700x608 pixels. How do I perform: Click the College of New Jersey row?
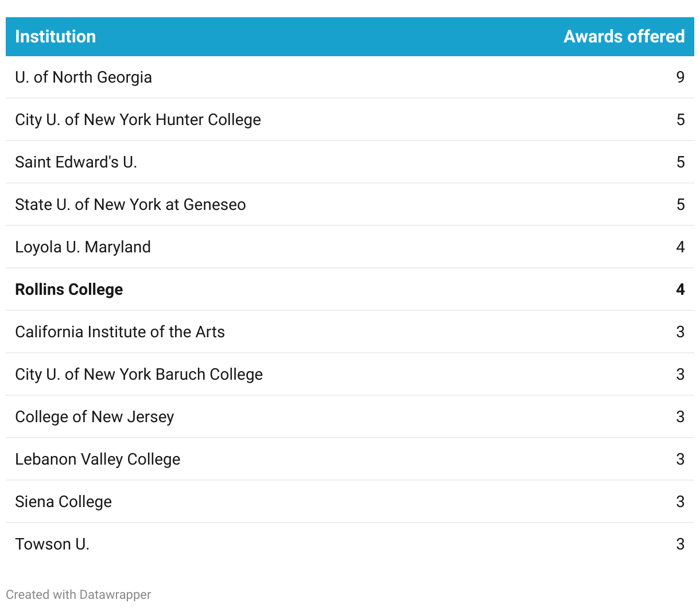click(x=95, y=417)
